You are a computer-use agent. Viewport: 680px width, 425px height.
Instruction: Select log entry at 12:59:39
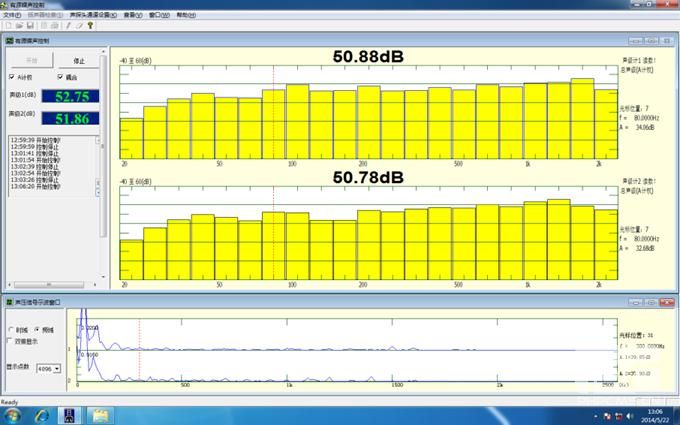pyautogui.click(x=36, y=141)
